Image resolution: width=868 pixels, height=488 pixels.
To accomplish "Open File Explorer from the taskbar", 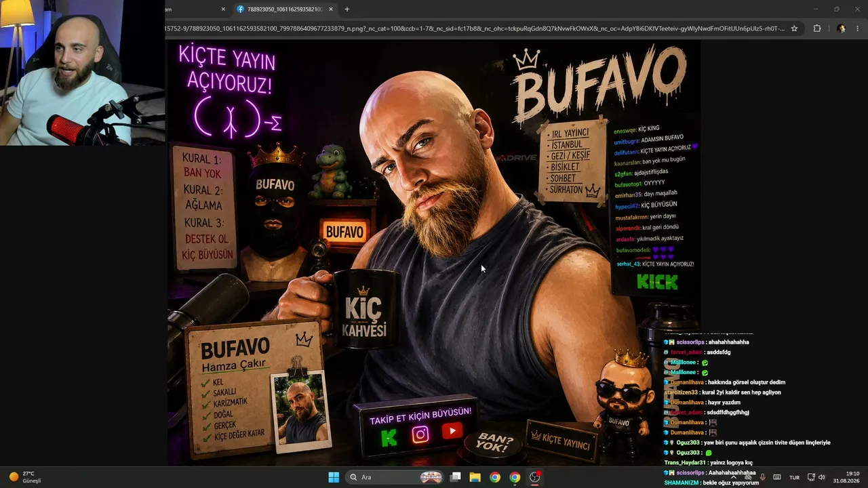I will coord(475,477).
